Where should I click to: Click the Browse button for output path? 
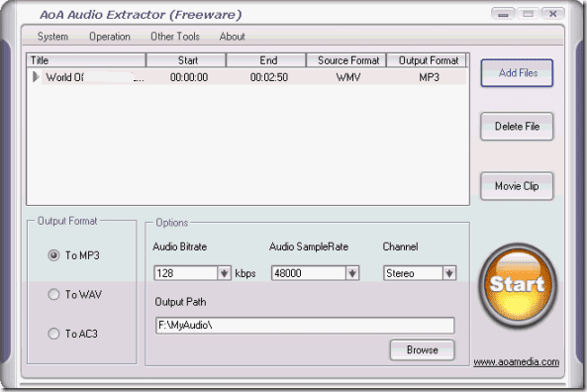423,350
